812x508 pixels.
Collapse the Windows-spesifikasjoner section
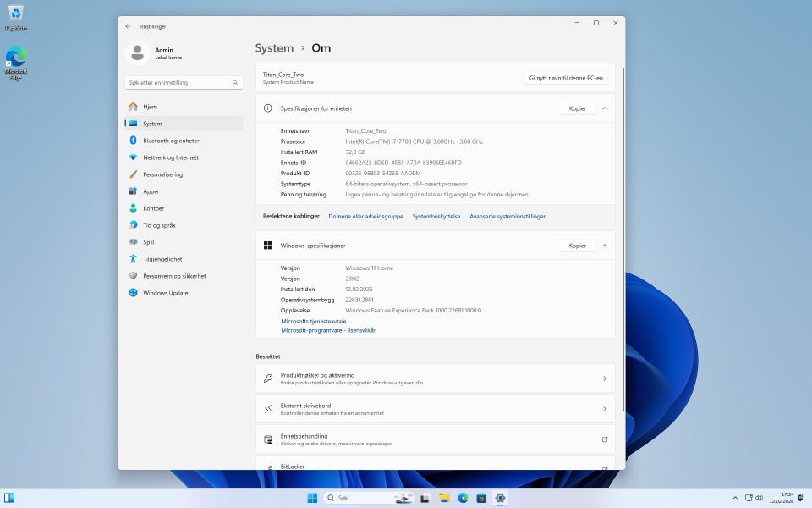[x=604, y=246]
